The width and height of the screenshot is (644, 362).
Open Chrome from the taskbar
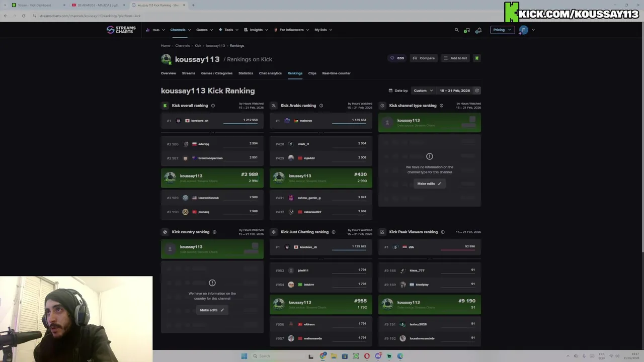coord(323,356)
